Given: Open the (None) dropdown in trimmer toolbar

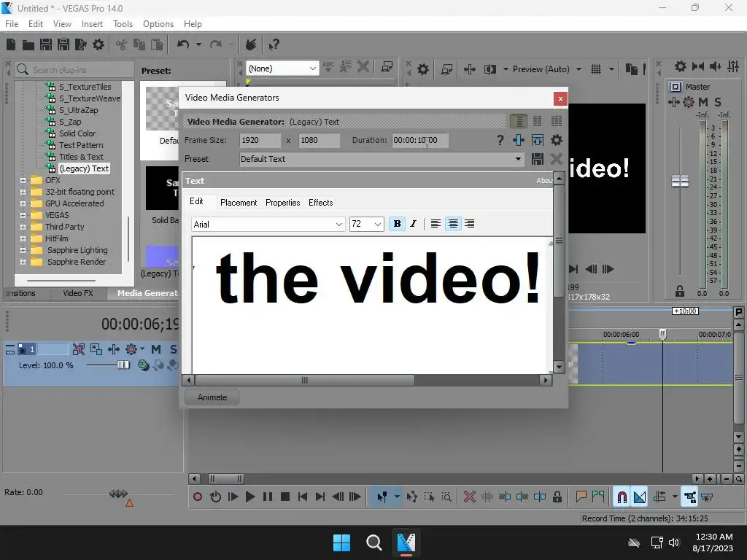Looking at the screenshot, I should pos(312,69).
